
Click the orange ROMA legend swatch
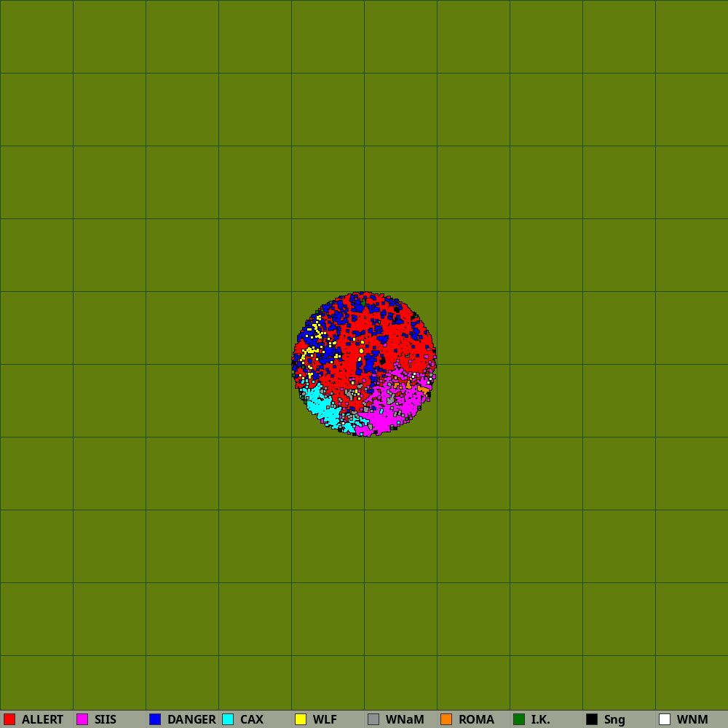click(446, 719)
